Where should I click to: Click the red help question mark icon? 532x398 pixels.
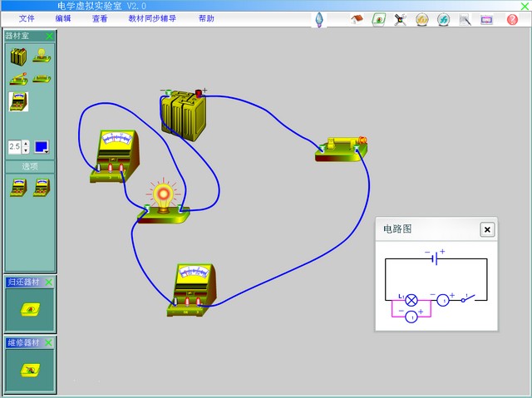(x=512, y=19)
